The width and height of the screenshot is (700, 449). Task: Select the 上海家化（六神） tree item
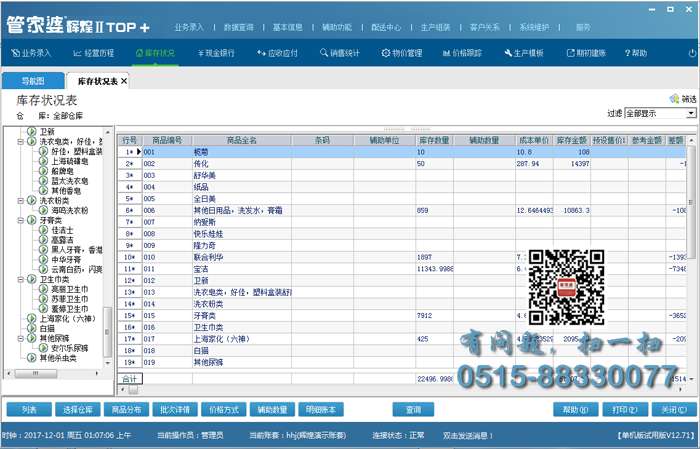(67, 319)
